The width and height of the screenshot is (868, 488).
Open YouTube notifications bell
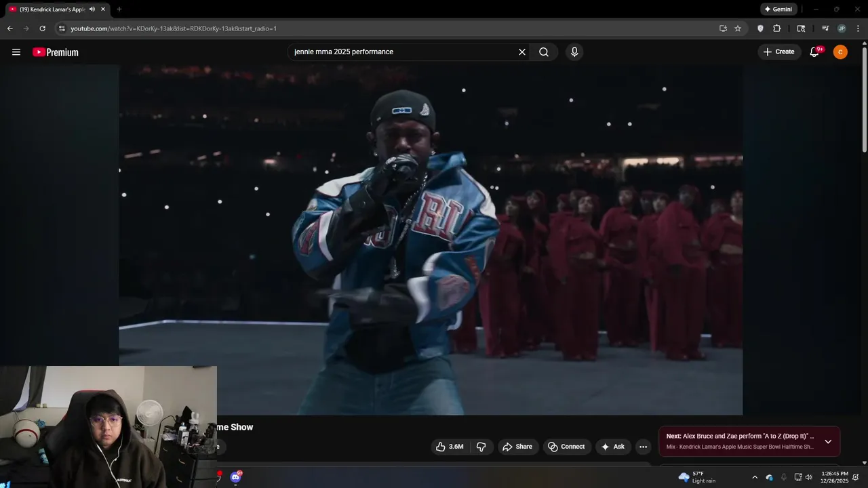[816, 52]
